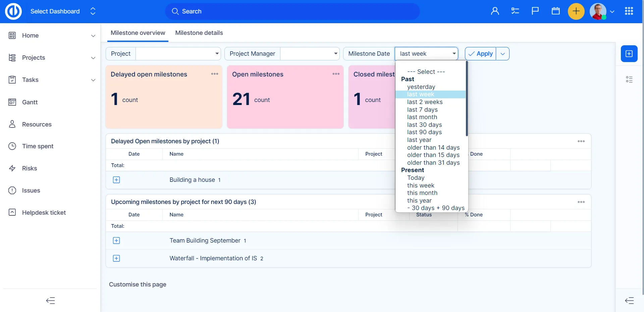Viewport: 644px width, 312px height.
Task: Click the Search input field
Action: pyautogui.click(x=292, y=11)
